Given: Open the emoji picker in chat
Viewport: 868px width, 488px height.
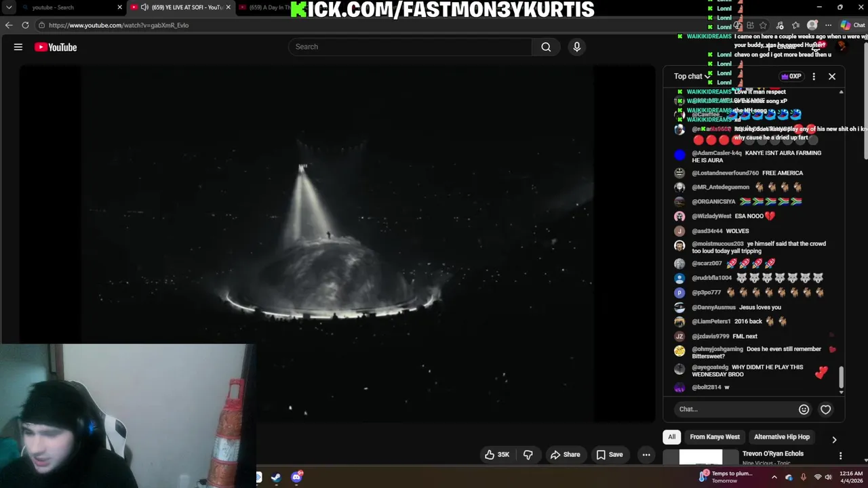Looking at the screenshot, I should click(x=804, y=409).
